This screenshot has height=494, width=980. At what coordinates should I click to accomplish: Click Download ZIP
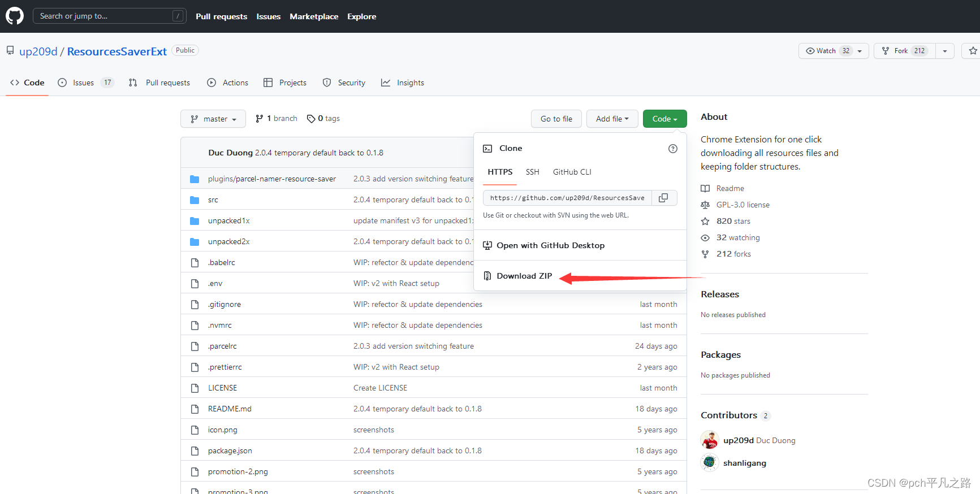[x=524, y=276]
